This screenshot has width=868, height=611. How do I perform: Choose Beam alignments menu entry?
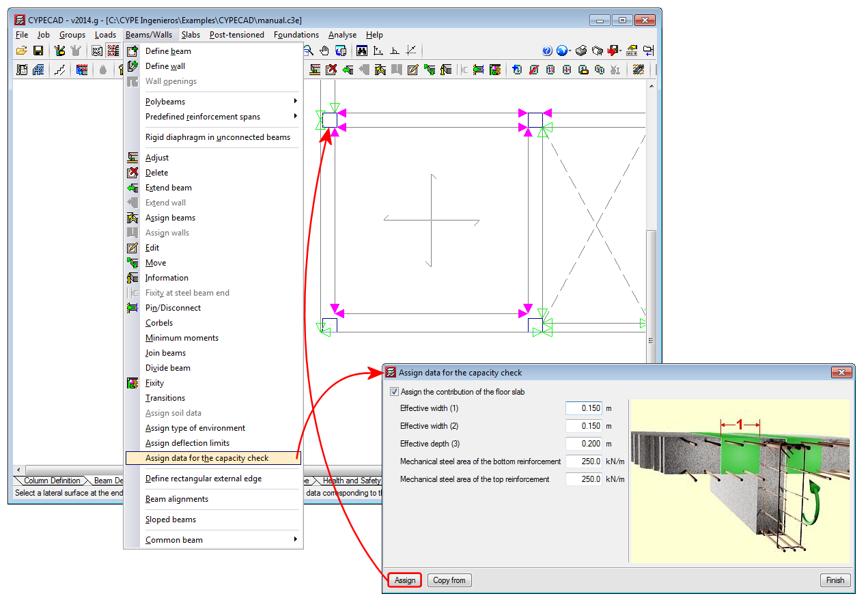177,499
